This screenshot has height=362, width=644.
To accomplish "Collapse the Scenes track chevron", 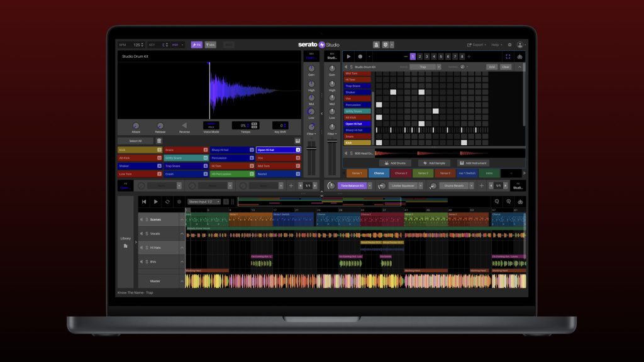I will 182,219.
